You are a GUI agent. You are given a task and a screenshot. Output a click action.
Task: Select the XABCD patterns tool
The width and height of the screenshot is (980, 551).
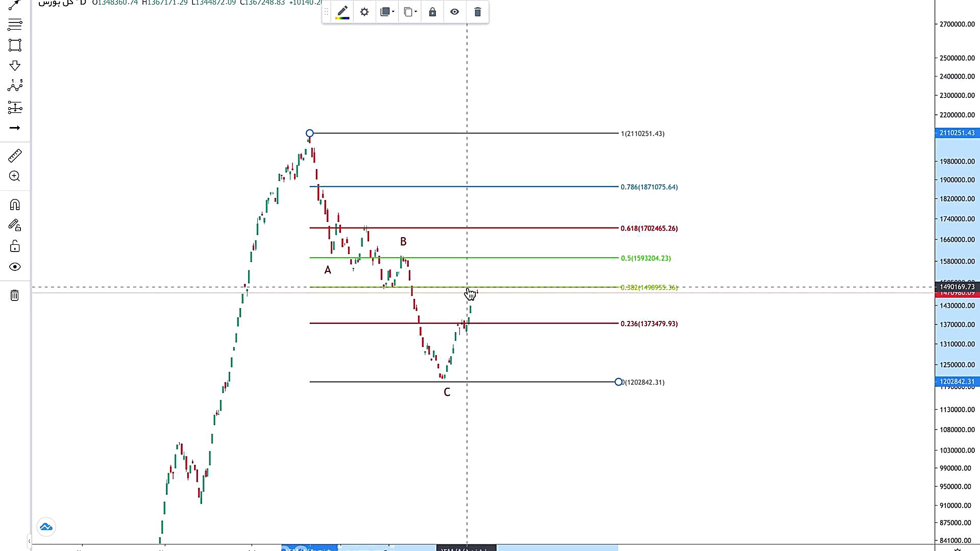click(x=15, y=86)
